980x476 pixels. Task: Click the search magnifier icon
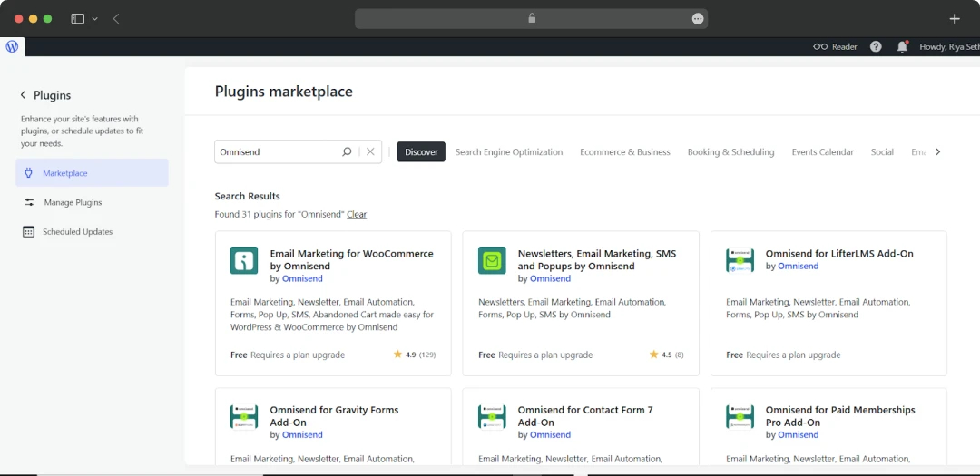coord(347,151)
